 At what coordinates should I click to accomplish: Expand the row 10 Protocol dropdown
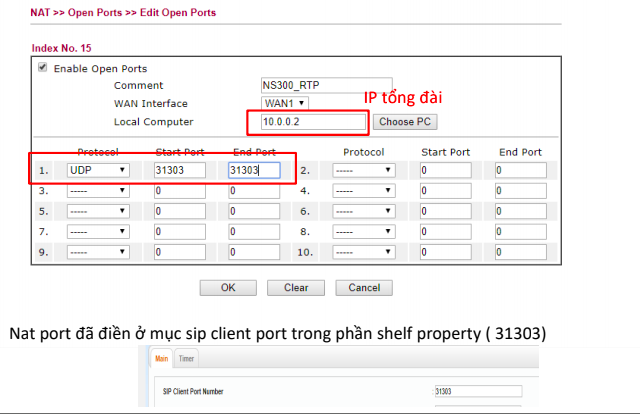[363, 252]
